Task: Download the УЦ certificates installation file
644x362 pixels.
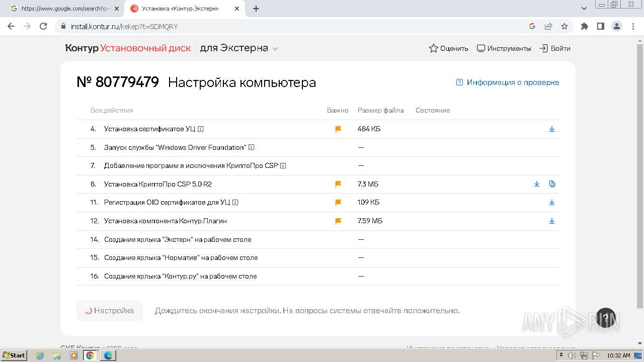Action: pyautogui.click(x=552, y=129)
